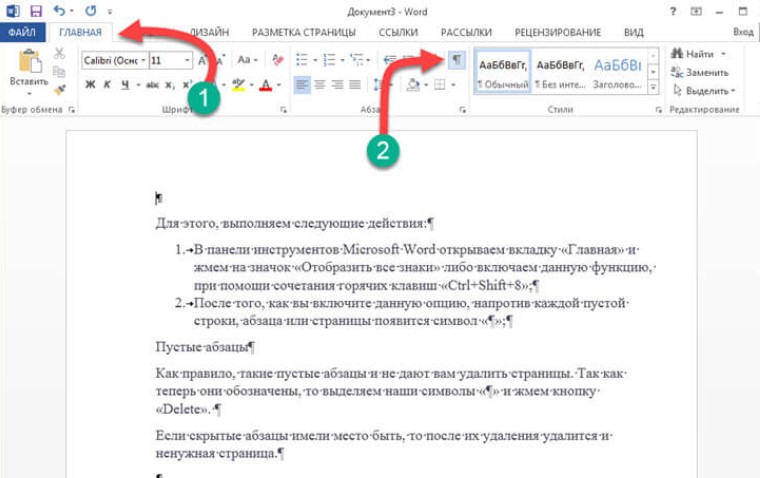Toggle bold Ж formatting

pos(90,85)
